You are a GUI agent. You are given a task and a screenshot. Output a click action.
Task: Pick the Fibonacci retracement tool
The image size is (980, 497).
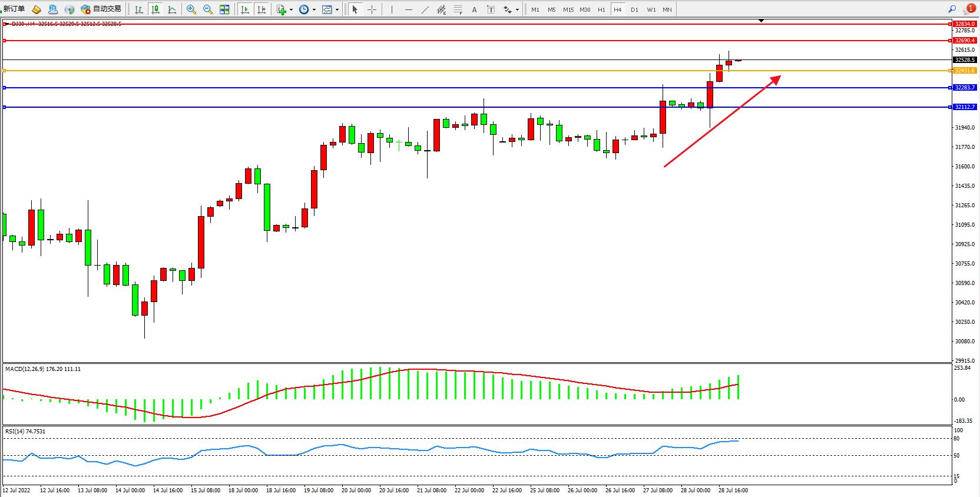point(458,9)
